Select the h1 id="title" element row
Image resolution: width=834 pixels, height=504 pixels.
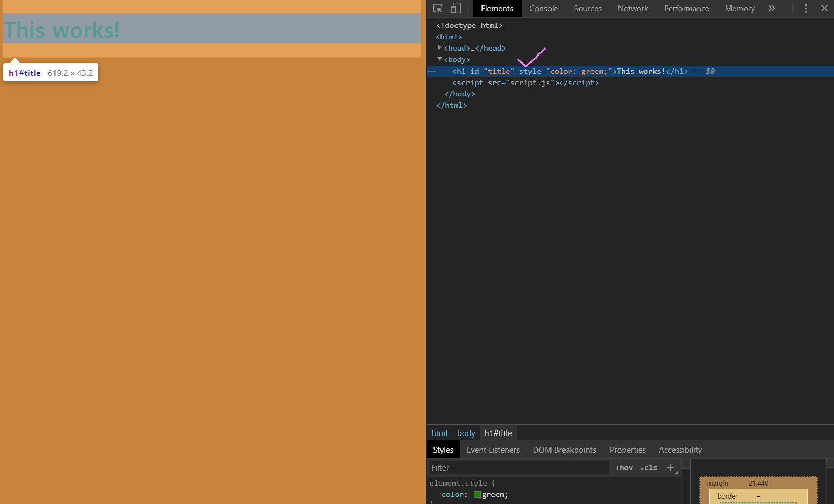[x=630, y=71]
